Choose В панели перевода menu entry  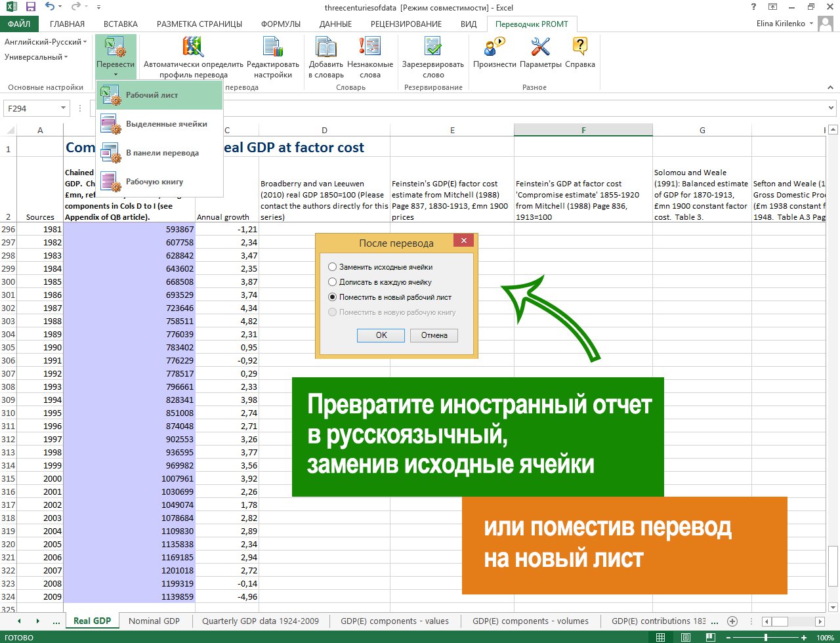click(159, 153)
